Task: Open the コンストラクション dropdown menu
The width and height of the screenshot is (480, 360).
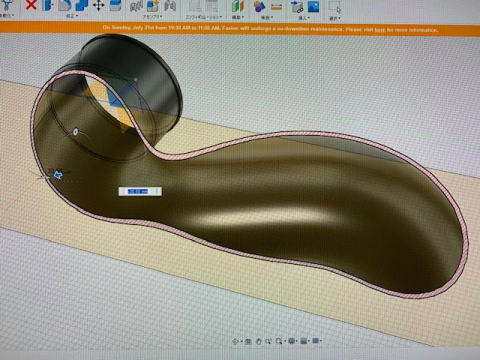Action: (204, 17)
